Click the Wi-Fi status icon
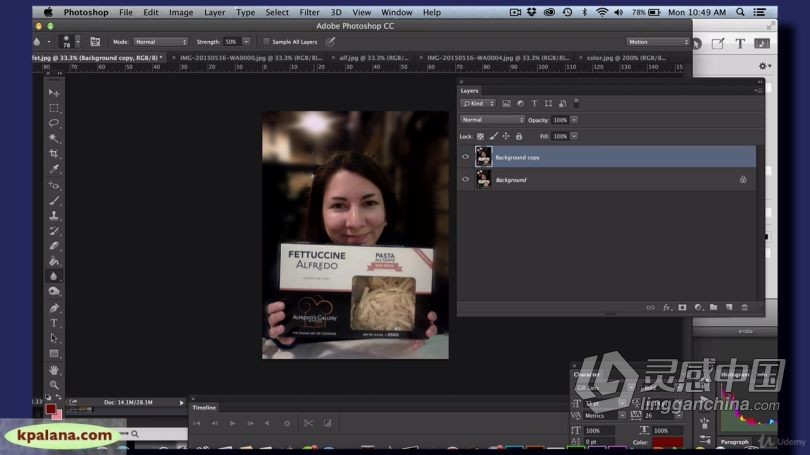 (x=602, y=12)
